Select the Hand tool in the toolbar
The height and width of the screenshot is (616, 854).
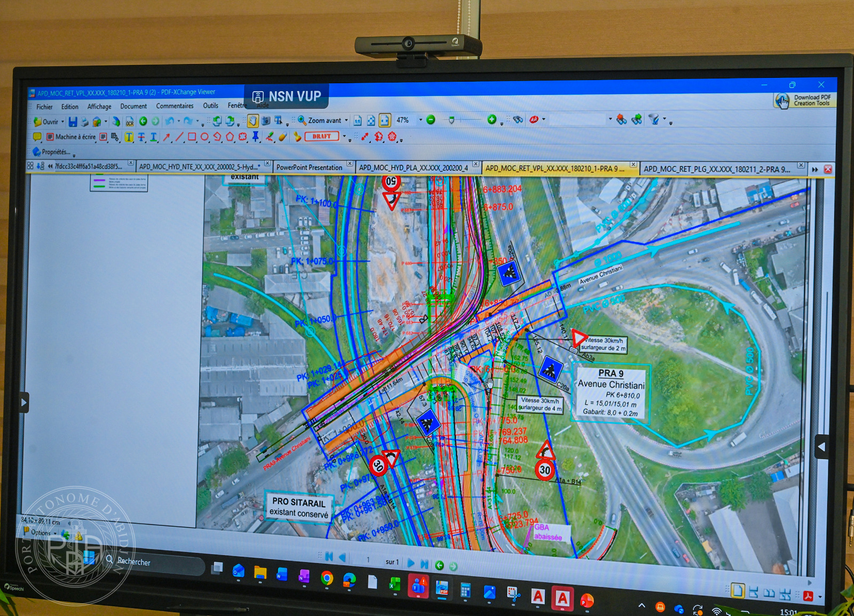(252, 121)
